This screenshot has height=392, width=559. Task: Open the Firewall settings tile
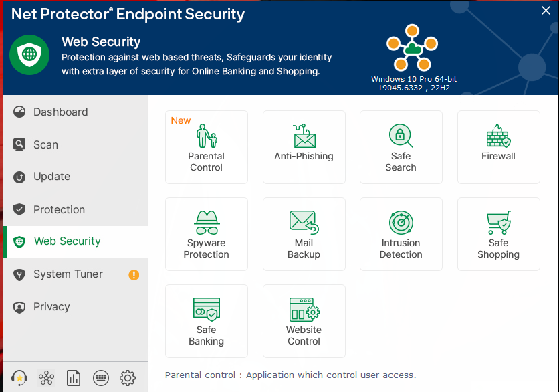[498, 147]
